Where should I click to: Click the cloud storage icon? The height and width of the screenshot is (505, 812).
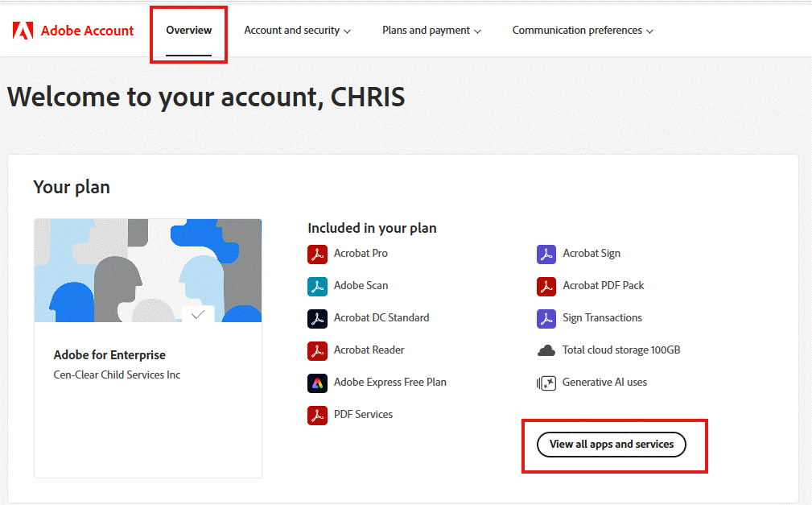546,351
